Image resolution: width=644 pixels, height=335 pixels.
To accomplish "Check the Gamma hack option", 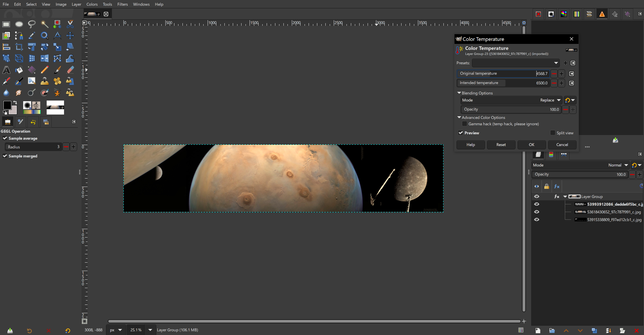I will pyautogui.click(x=465, y=124).
